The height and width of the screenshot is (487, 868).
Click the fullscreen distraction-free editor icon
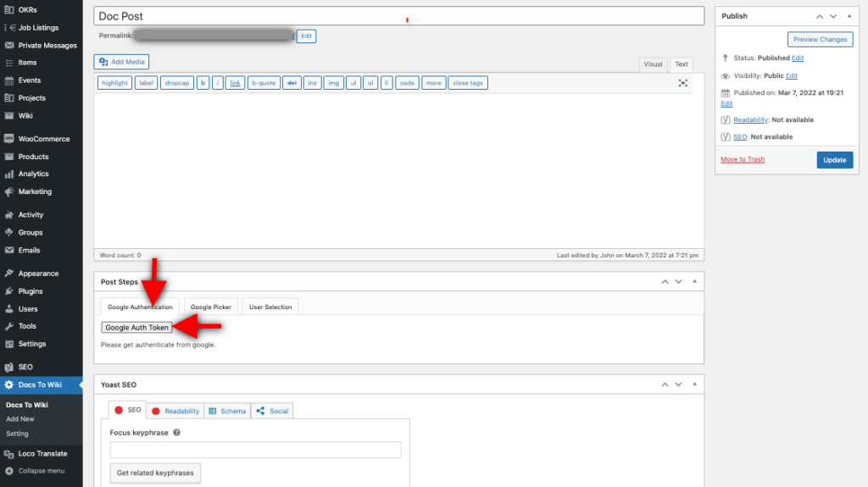[683, 83]
